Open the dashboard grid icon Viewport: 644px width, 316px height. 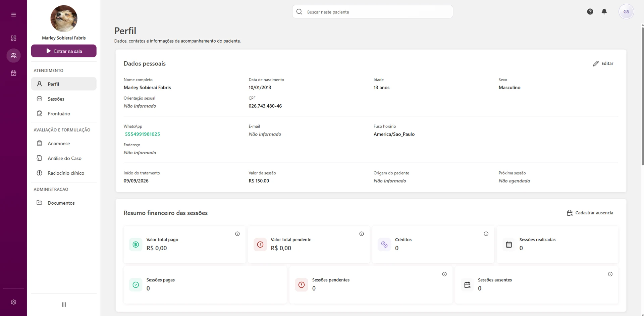tap(13, 38)
